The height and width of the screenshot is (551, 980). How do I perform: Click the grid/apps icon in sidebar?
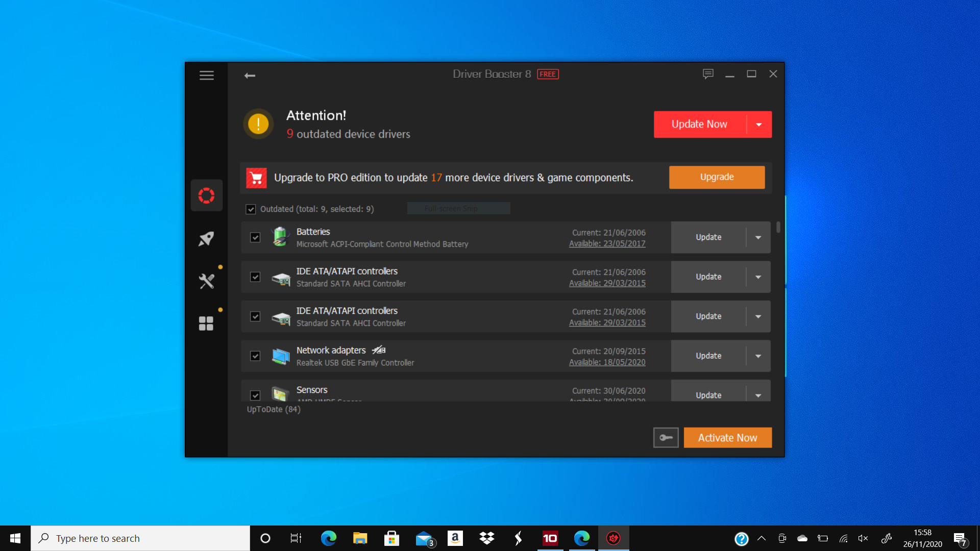click(206, 323)
